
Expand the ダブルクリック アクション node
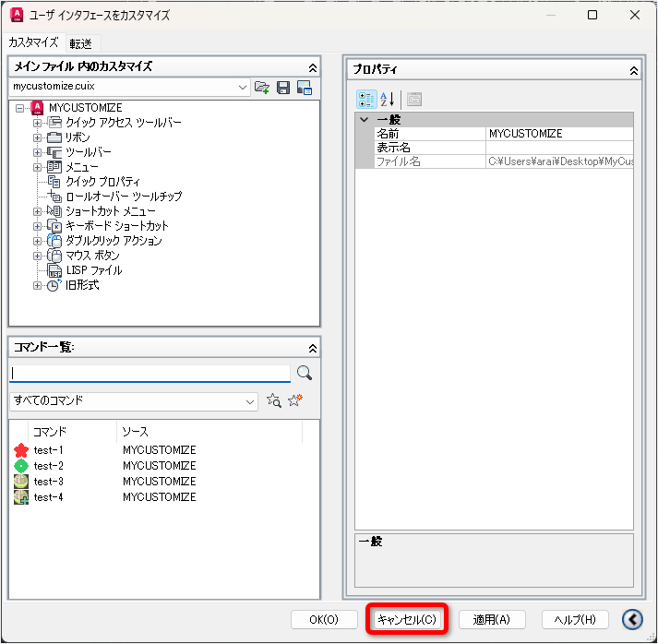[x=37, y=241]
